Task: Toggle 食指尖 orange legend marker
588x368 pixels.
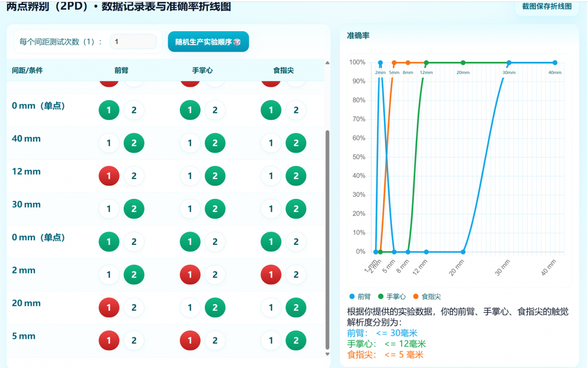Action: point(416,296)
